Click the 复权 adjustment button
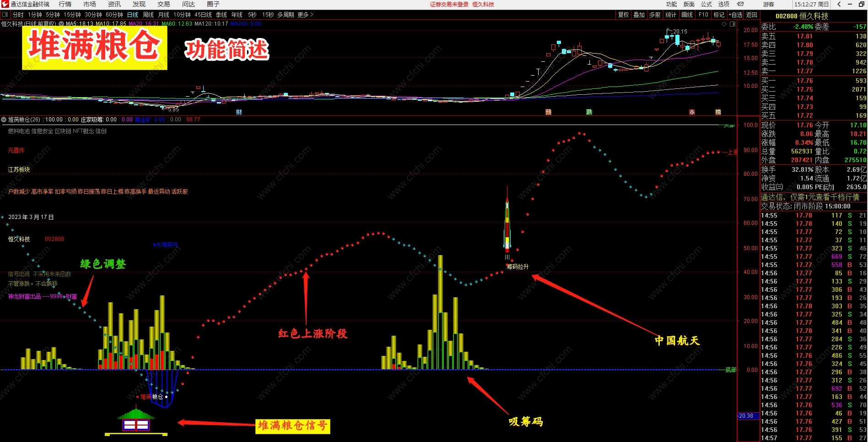 624,15
